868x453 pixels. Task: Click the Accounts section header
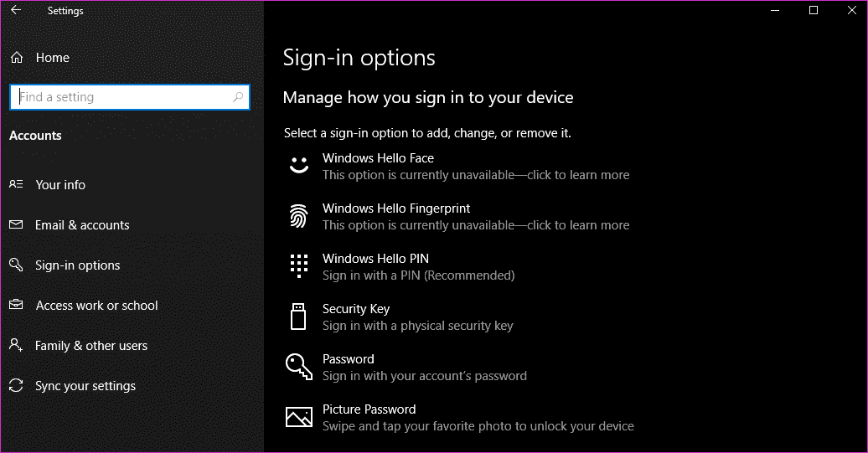pyautogui.click(x=35, y=136)
